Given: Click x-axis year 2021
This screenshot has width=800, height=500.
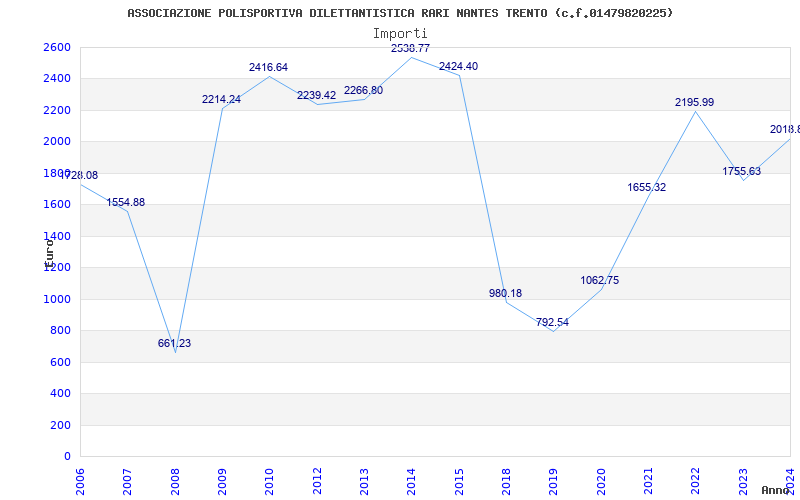Looking at the screenshot, I should tap(648, 482).
